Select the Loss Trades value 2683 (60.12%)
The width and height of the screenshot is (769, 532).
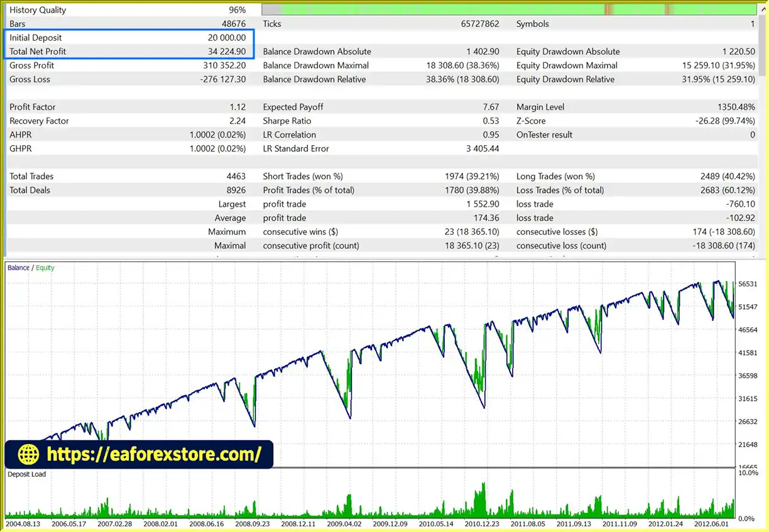click(x=728, y=190)
